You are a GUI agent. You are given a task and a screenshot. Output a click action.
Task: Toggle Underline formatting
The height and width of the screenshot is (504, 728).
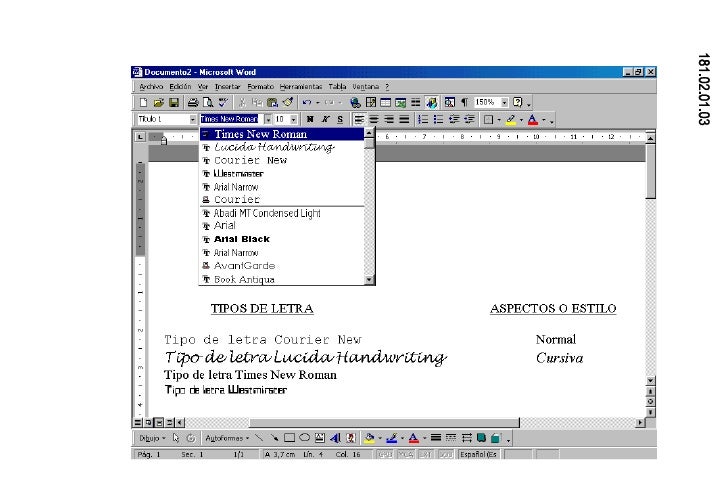[340, 120]
